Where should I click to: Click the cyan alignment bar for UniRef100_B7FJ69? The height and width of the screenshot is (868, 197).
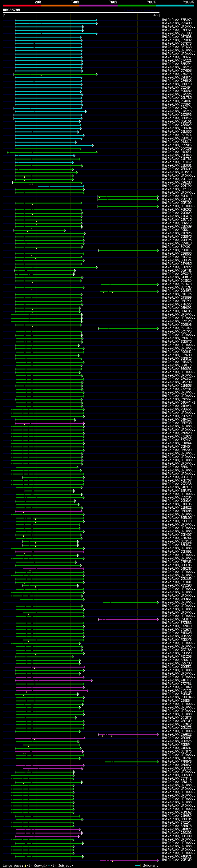point(56,20)
